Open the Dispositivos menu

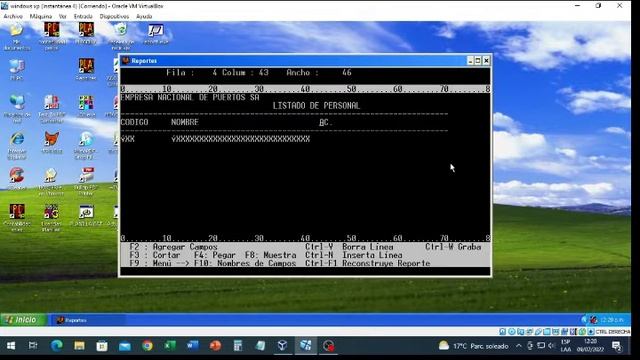(114, 16)
